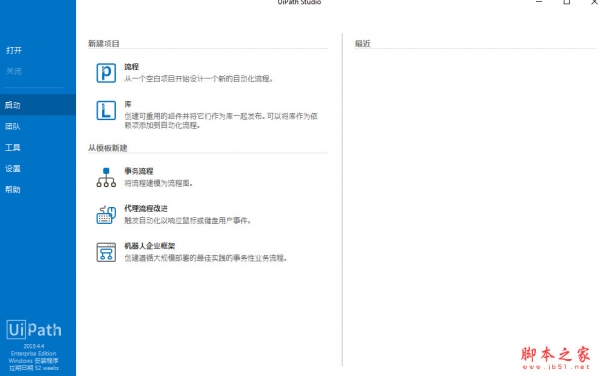The width and height of the screenshot is (600, 376).
Task: Click the Enterprise Edition label
Action: (x=34, y=353)
